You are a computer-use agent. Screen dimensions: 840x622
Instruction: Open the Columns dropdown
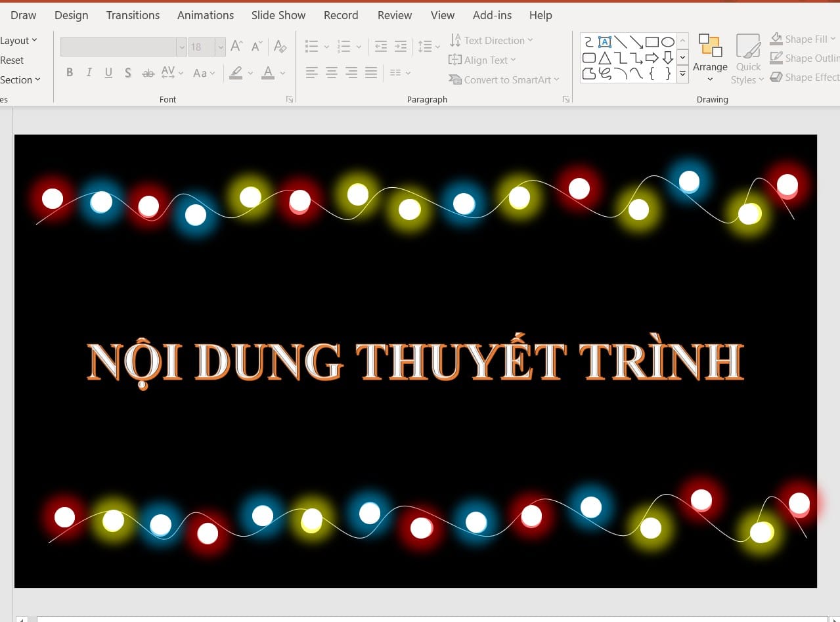tap(400, 73)
